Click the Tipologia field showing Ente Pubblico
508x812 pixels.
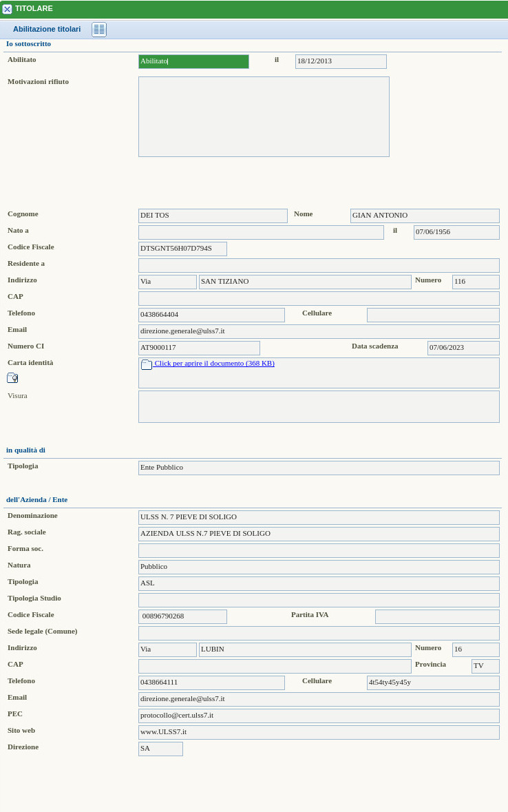tap(319, 468)
